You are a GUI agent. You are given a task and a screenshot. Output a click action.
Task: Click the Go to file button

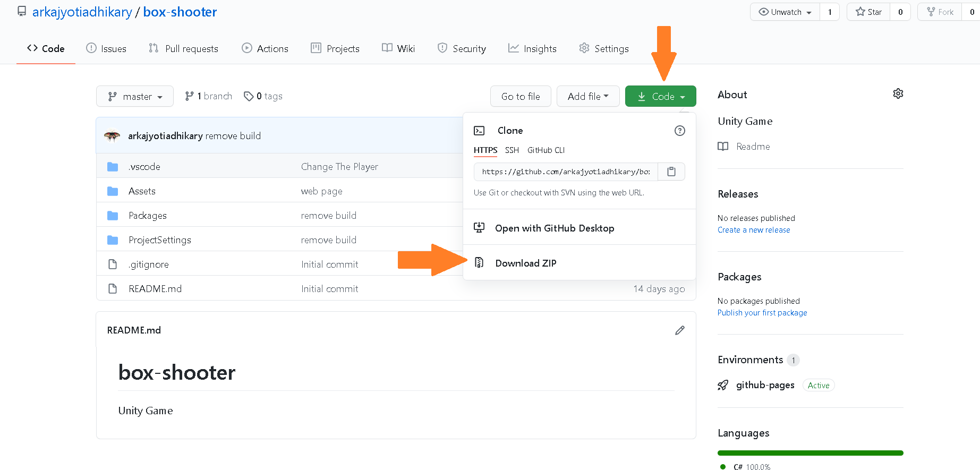pyautogui.click(x=521, y=96)
